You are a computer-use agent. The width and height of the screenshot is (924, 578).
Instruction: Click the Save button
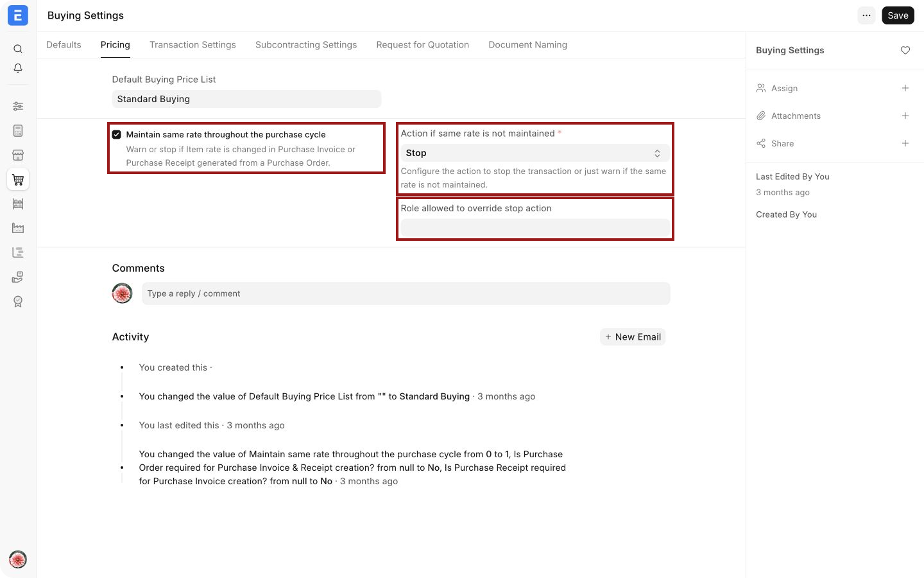[x=898, y=15]
